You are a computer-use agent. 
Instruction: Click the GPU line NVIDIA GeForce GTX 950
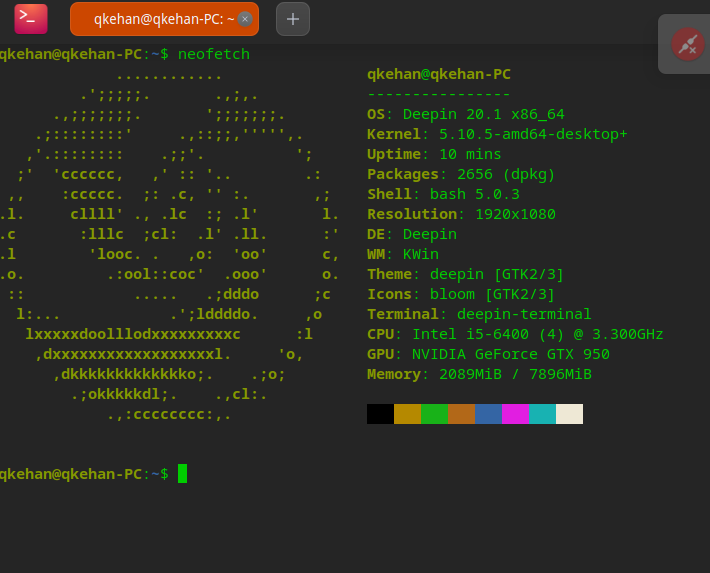pyautogui.click(x=488, y=354)
